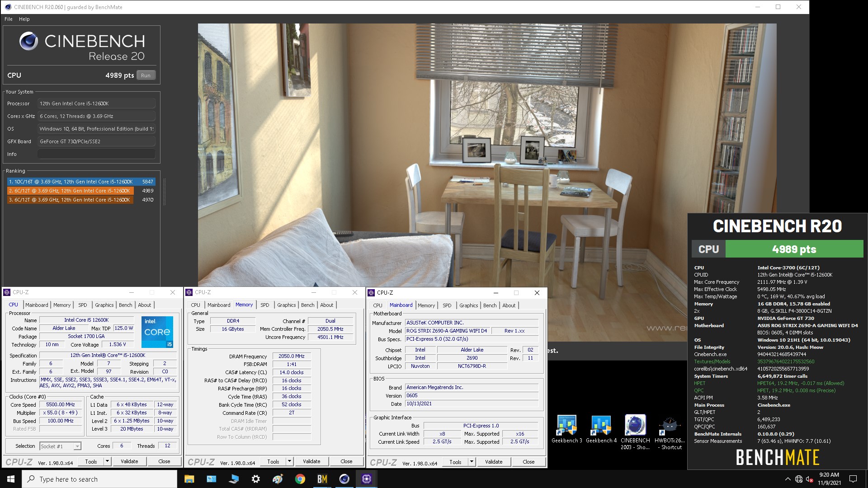Click the BIOS version value 0605
The image size is (868, 488).
[x=472, y=395]
